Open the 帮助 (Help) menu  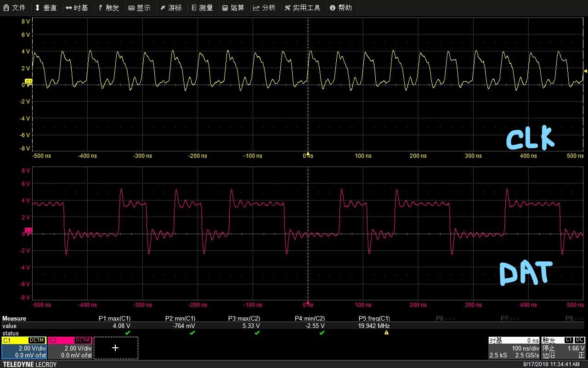[x=340, y=8]
